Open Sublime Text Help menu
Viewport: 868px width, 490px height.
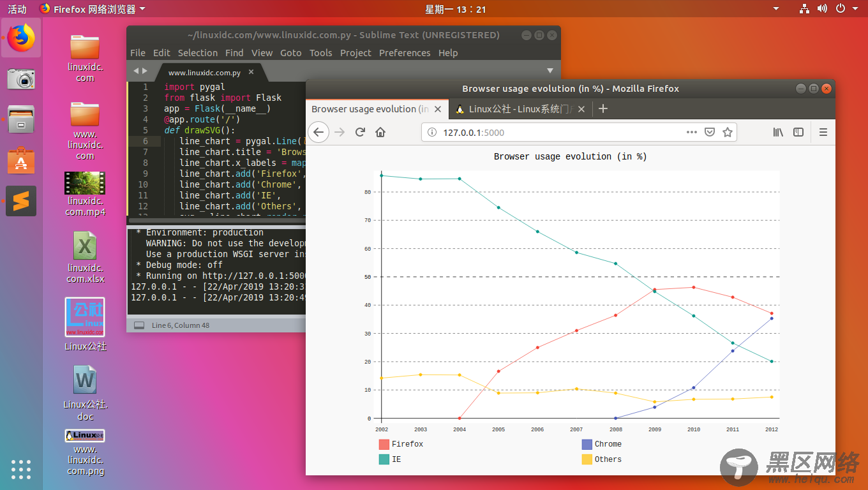(448, 53)
